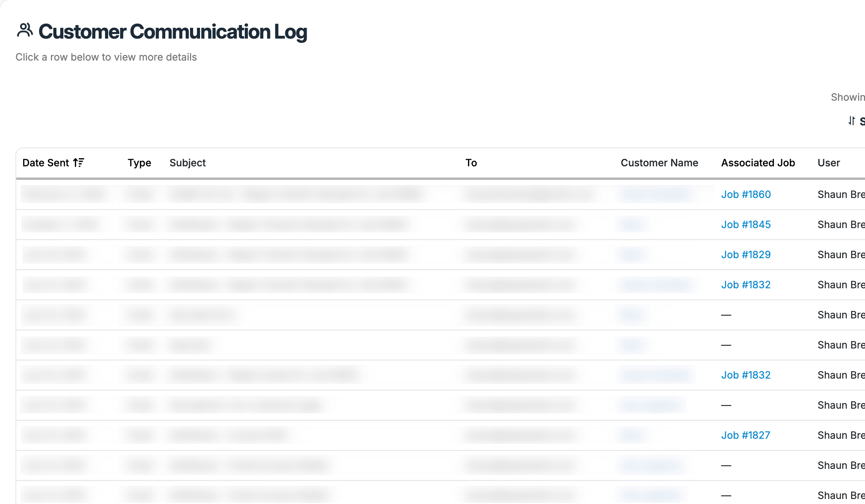Image resolution: width=865 pixels, height=504 pixels.
Task: Open the Job #1832 link in fourth row
Action: pyautogui.click(x=746, y=285)
